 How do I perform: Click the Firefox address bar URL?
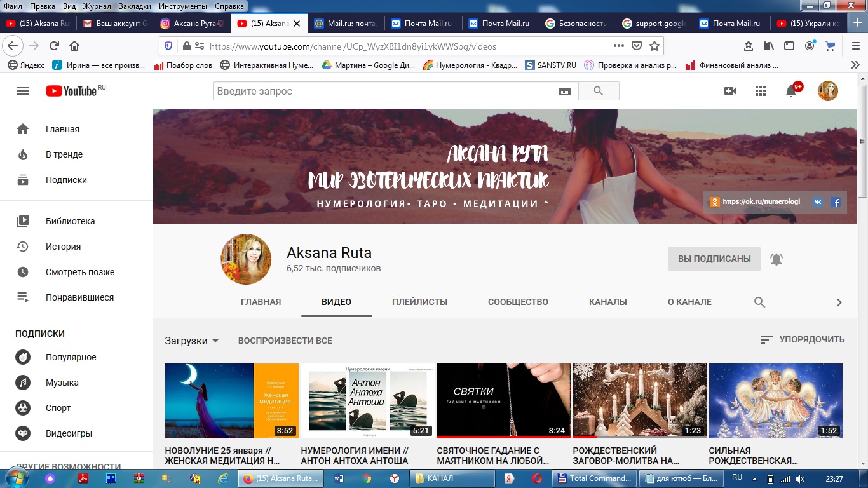(353, 46)
